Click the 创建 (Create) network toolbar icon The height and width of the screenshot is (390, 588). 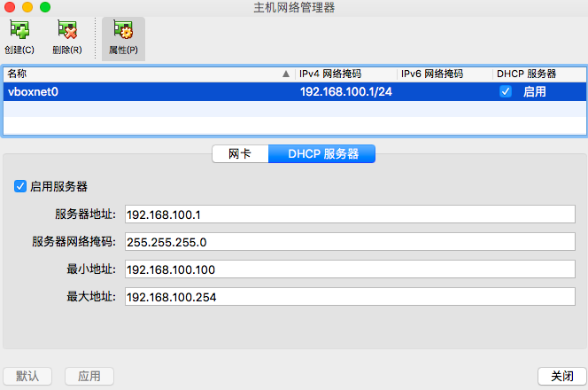click(19, 32)
